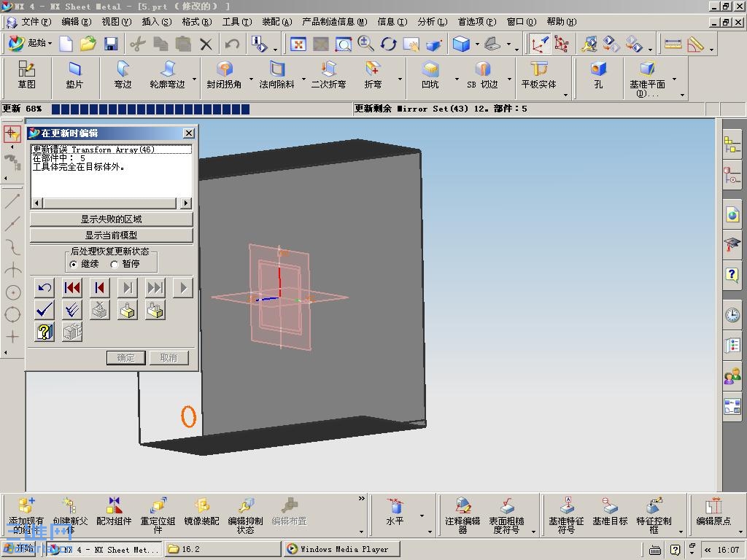Open the 分析 menu
This screenshot has height=560, width=747.
[433, 22]
